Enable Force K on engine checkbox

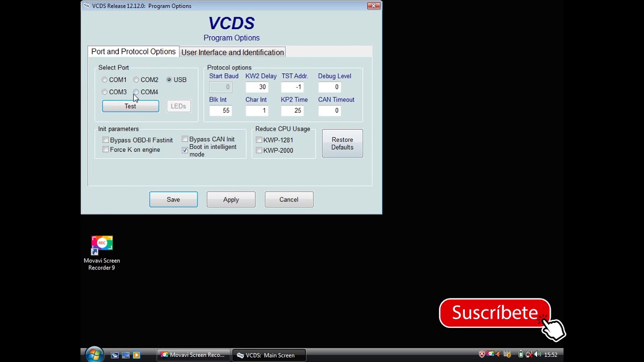[x=106, y=150]
